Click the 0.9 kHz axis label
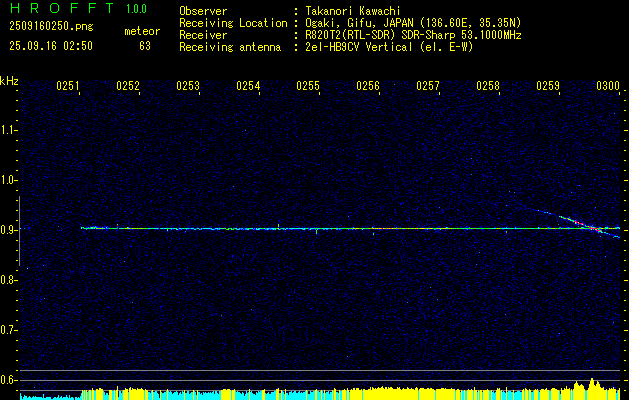The width and height of the screenshot is (629, 400). point(8,230)
